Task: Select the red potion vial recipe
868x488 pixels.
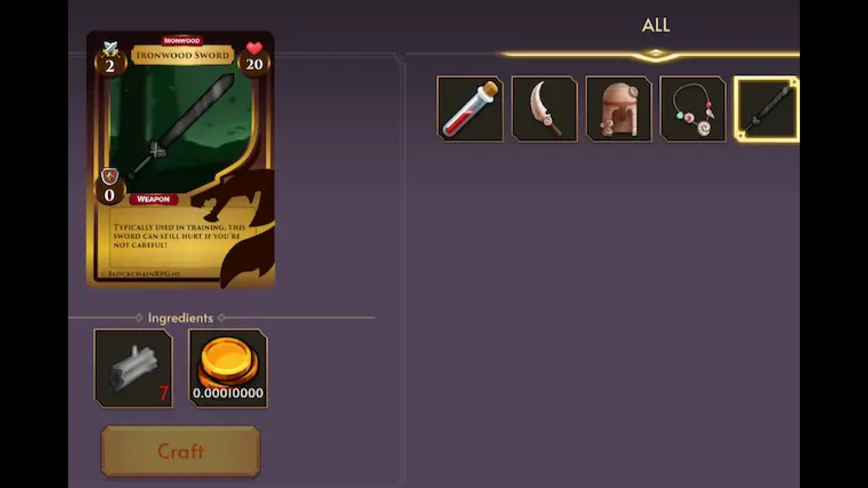Action: point(470,109)
